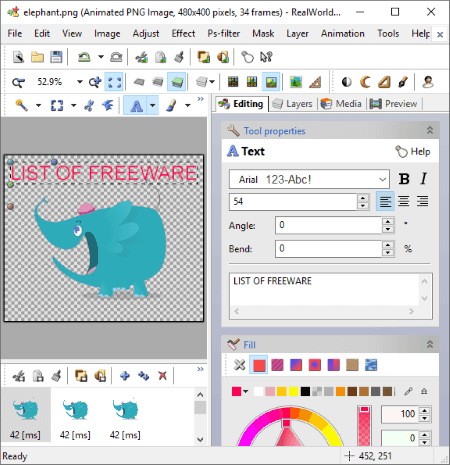Open the zoom percentage dropdown
This screenshot has width=450, height=465.
click(x=80, y=82)
